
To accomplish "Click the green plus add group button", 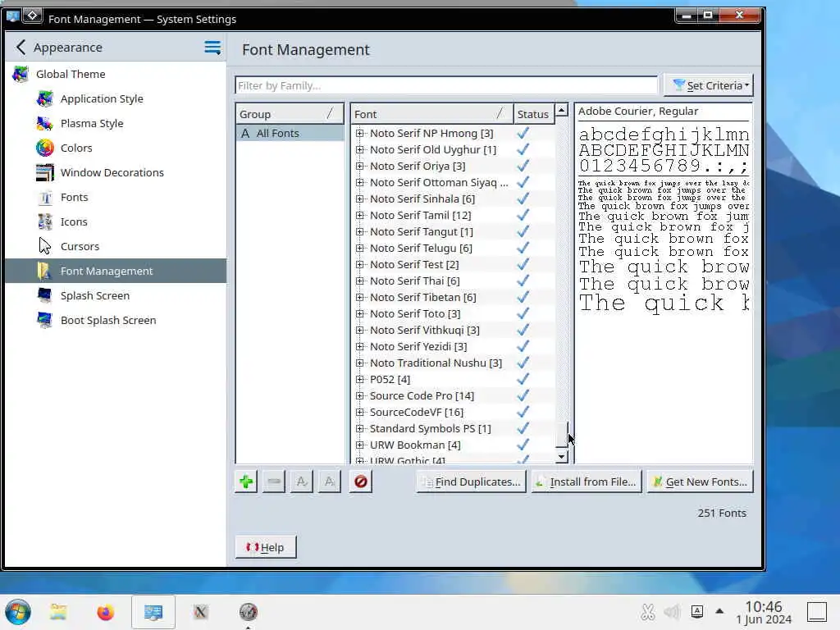I will coord(246,482).
